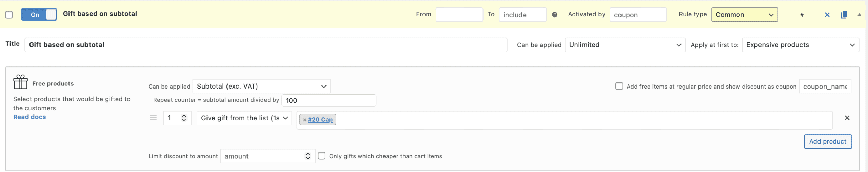Screen dimensions: 868x172
Task: Click the gift quantity stepper arrows
Action: pyautogui.click(x=184, y=118)
